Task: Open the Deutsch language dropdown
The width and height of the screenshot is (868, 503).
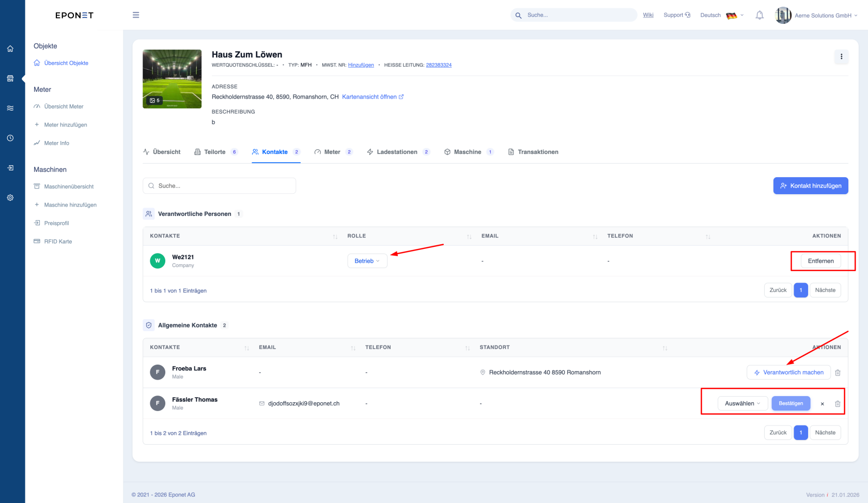Action: 722,15
